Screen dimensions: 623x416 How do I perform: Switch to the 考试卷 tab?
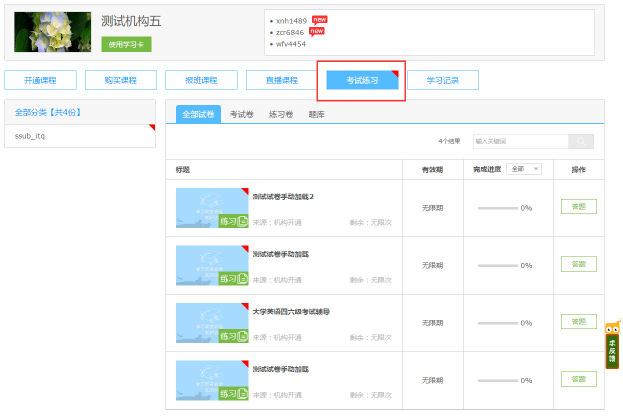(242, 115)
